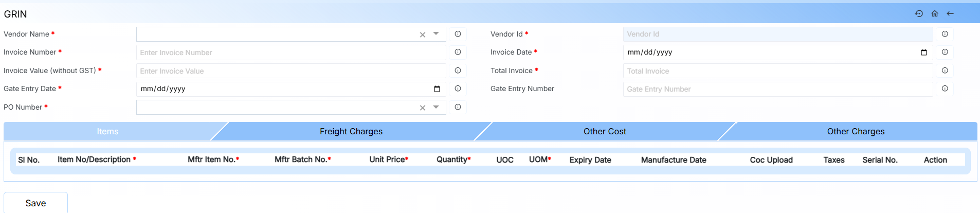Switch to the Freight Charges tab
The image size is (980, 213).
point(351,131)
